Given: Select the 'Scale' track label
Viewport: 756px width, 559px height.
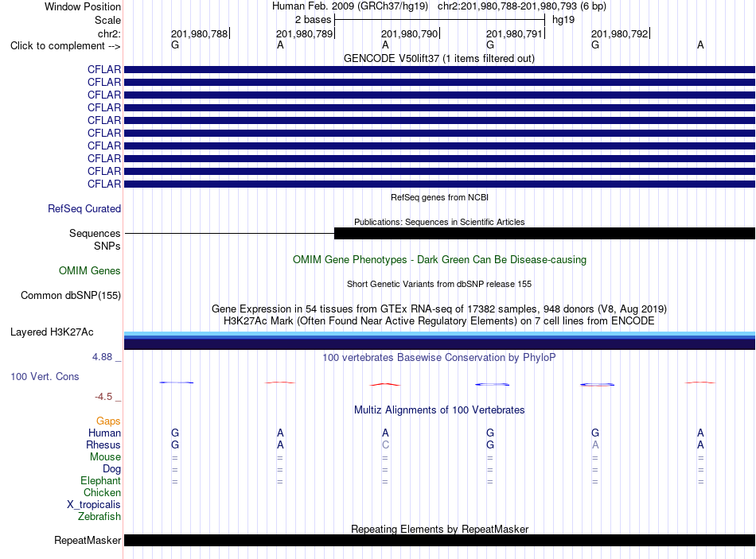Looking at the screenshot, I should pyautogui.click(x=107, y=20).
